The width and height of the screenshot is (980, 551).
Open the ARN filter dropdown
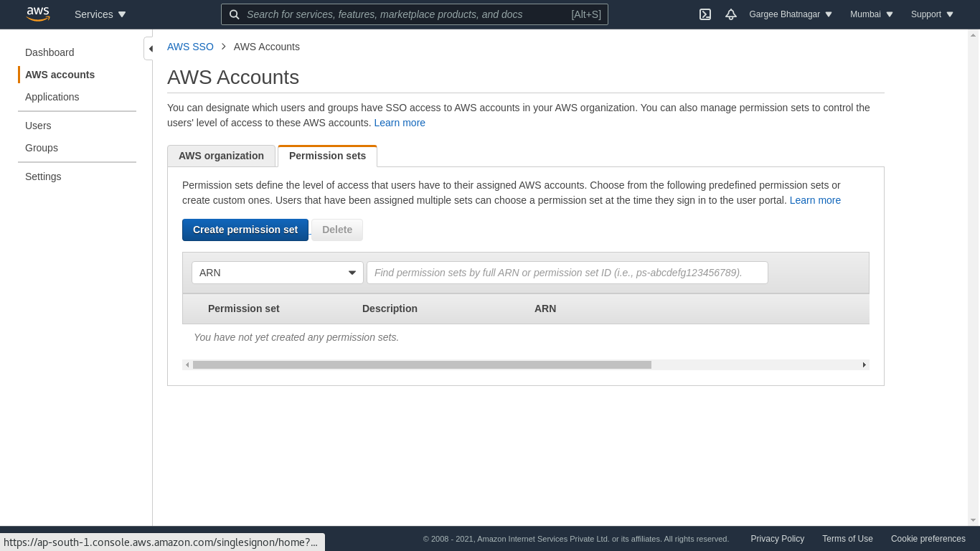pyautogui.click(x=278, y=273)
